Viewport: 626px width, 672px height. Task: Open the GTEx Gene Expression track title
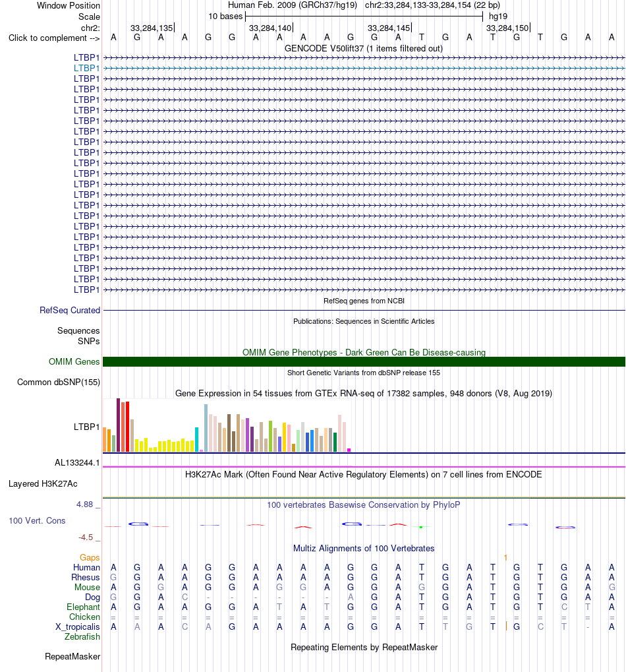[x=364, y=394]
